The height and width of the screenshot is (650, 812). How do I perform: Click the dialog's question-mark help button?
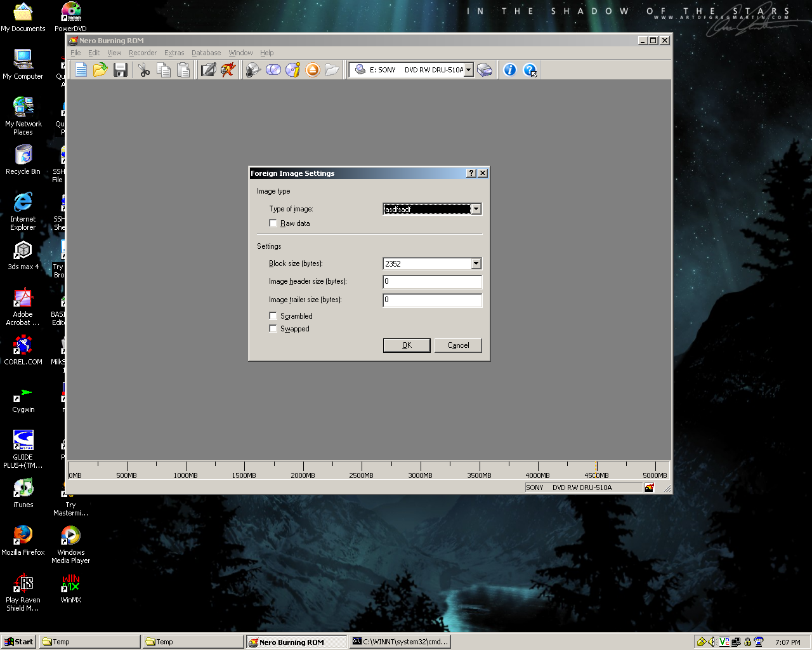(471, 173)
